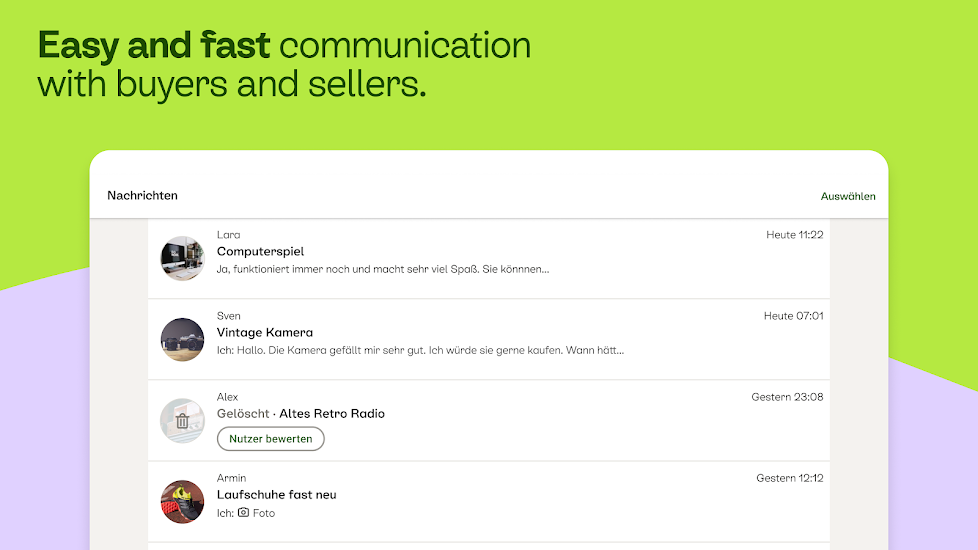978x550 pixels.
Task: Open Armin's profile picture thumbnail
Action: pos(182,502)
